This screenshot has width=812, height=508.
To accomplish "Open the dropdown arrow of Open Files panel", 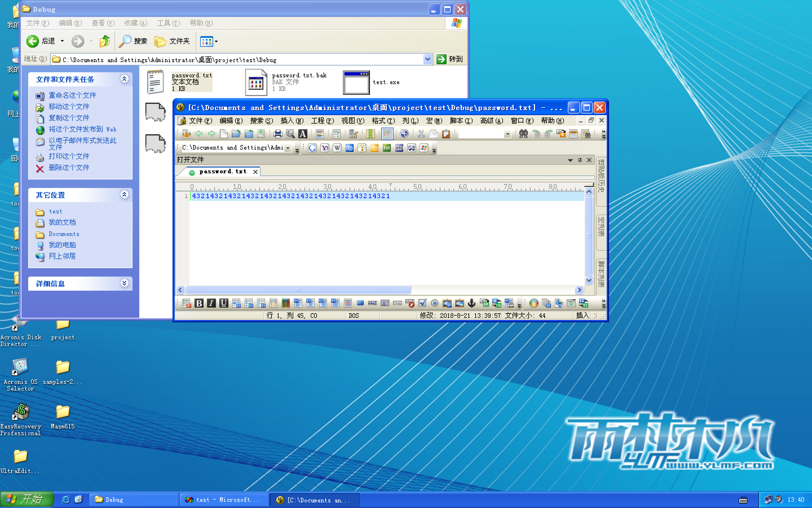I will pyautogui.click(x=570, y=160).
